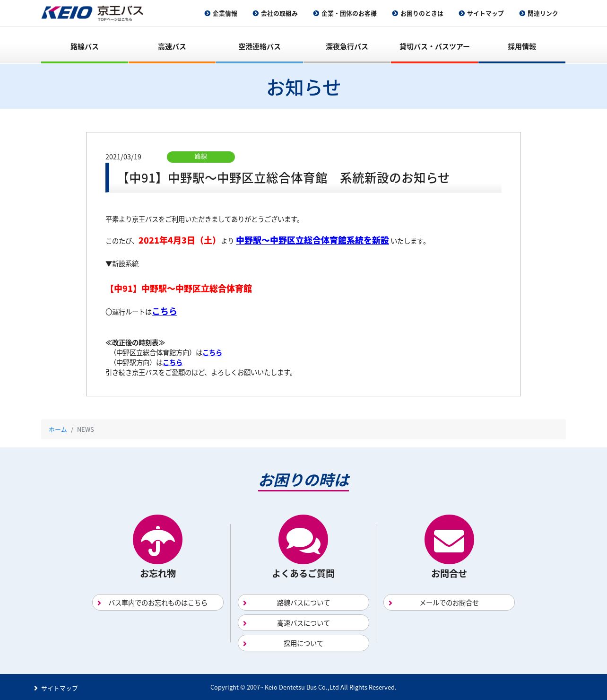This screenshot has width=607, height=700.
Task: Click バス車内でのお忘れものはこちら button
Action: point(158,603)
